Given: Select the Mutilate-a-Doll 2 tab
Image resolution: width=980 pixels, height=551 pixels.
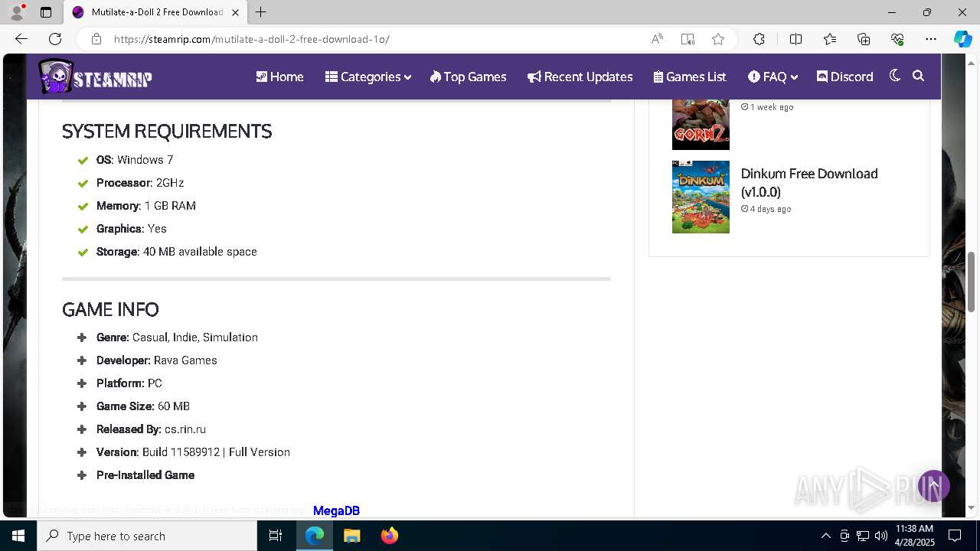Looking at the screenshot, I should tap(157, 12).
